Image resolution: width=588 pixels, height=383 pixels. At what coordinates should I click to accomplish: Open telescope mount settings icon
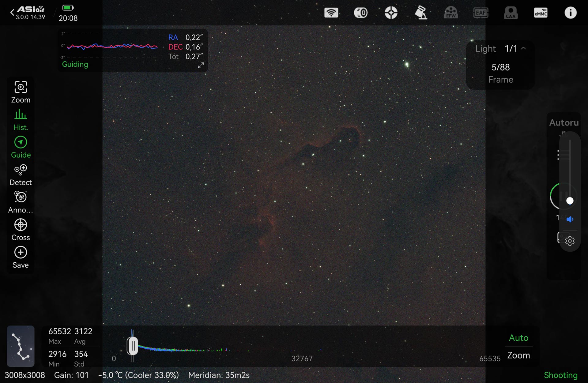click(x=421, y=13)
